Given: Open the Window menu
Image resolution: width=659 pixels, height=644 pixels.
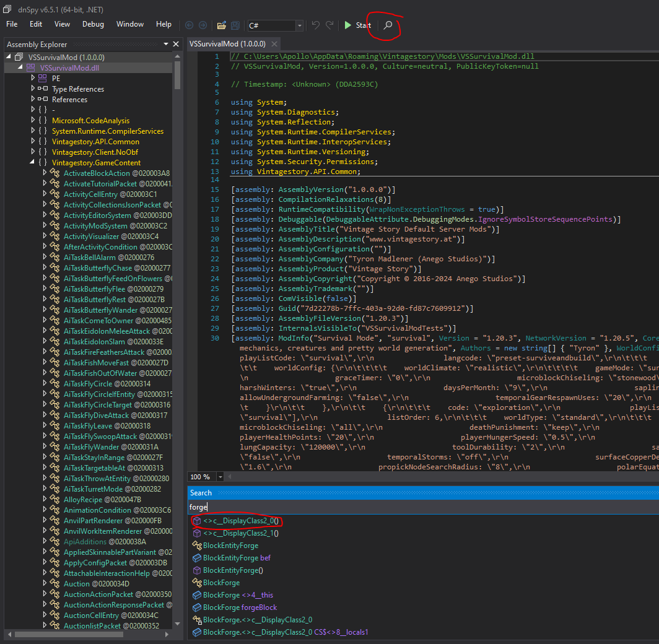Looking at the screenshot, I should [129, 24].
